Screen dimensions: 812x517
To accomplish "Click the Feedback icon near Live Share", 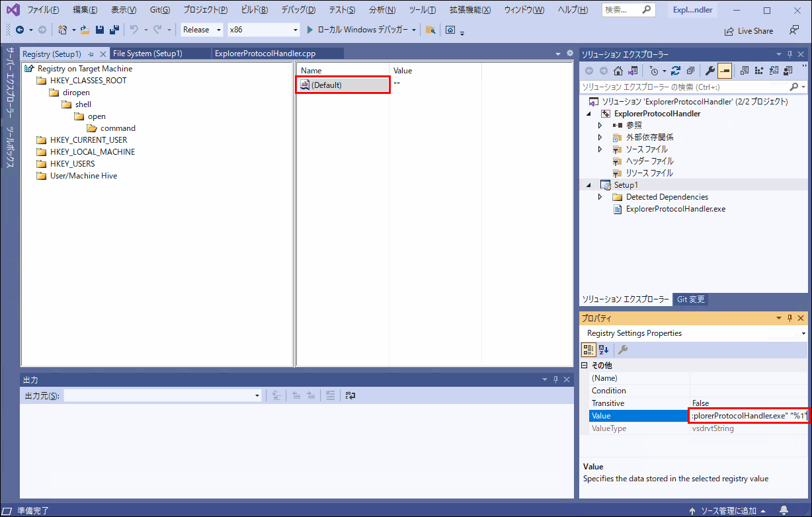I will (x=794, y=30).
